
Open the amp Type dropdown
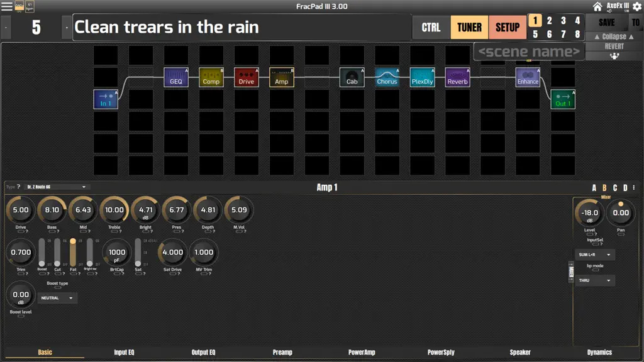coord(56,187)
